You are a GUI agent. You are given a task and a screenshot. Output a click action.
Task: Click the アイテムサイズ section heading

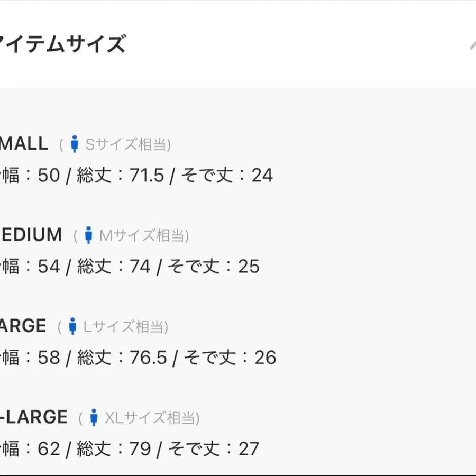pos(62,44)
